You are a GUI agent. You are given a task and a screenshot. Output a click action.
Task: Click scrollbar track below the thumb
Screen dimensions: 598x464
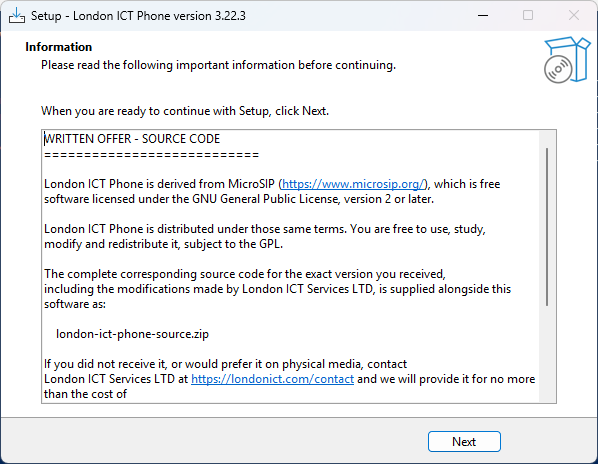click(x=547, y=353)
